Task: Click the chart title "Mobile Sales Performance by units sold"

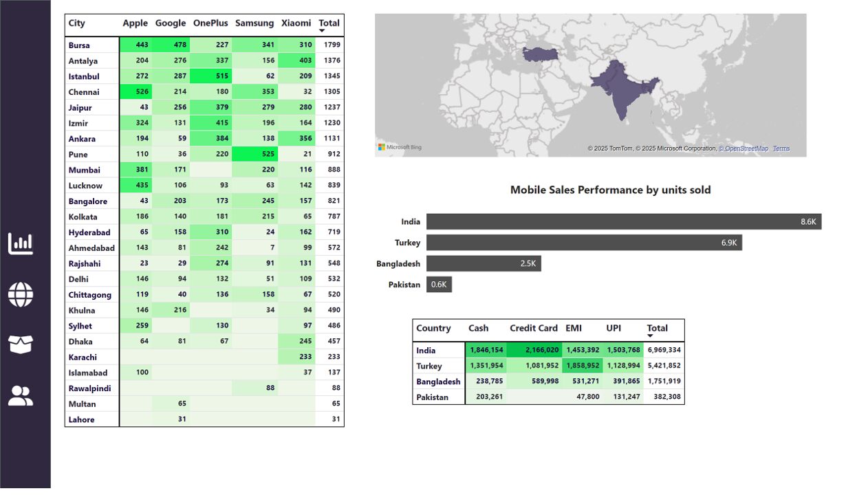Action: (611, 190)
